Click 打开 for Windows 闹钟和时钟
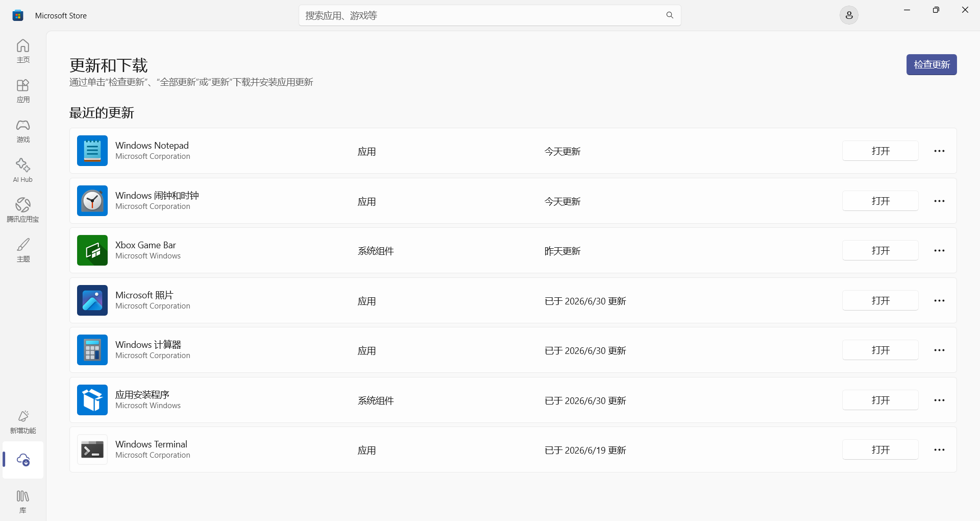980x521 pixels. point(880,201)
